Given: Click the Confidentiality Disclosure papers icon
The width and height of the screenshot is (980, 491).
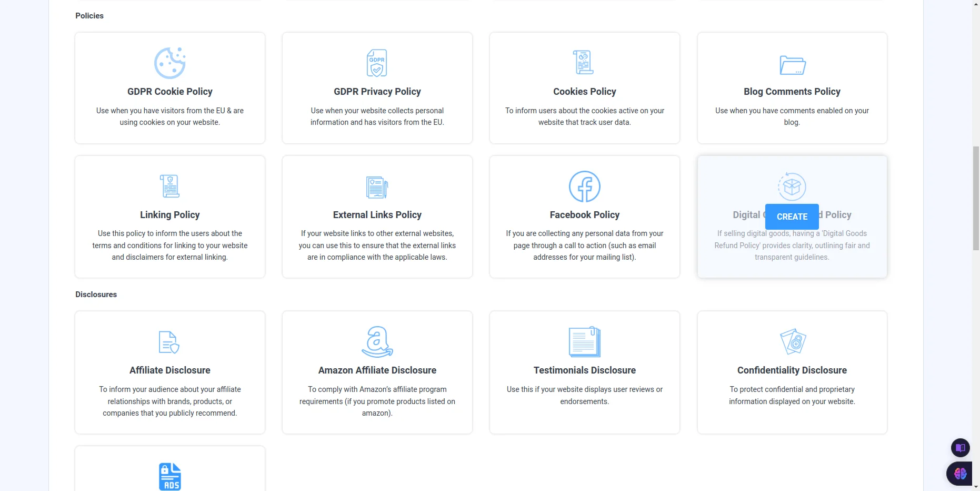Looking at the screenshot, I should click(x=793, y=342).
